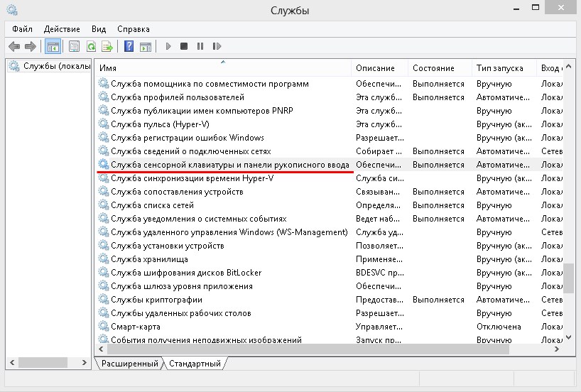Click gear icon of Служба пульса (Hyper-V)
Image resolution: width=581 pixels, height=392 pixels.
click(x=104, y=124)
